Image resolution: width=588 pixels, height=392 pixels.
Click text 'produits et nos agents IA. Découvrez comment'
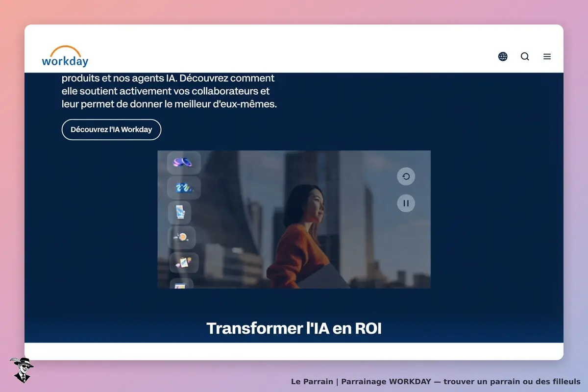pos(168,78)
